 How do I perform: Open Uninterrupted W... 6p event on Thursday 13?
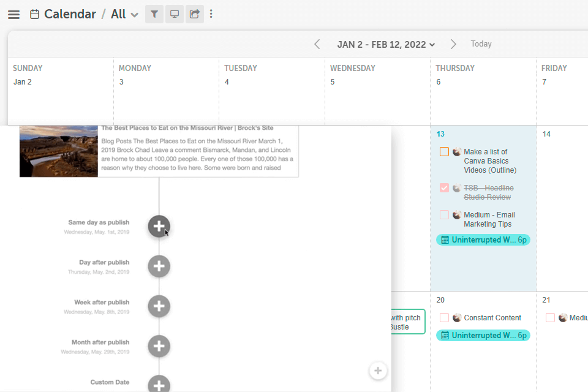[483, 240]
